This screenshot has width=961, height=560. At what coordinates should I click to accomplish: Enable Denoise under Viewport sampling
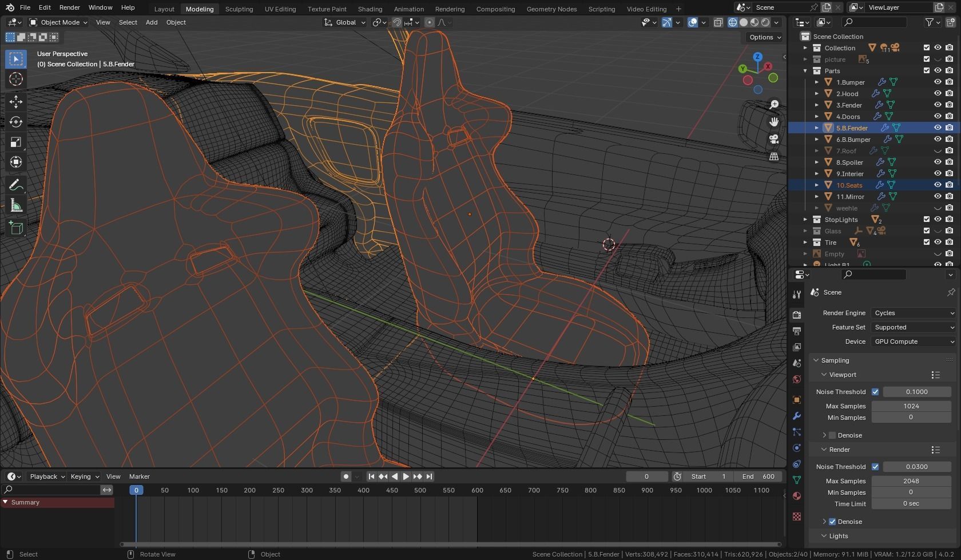(x=832, y=435)
